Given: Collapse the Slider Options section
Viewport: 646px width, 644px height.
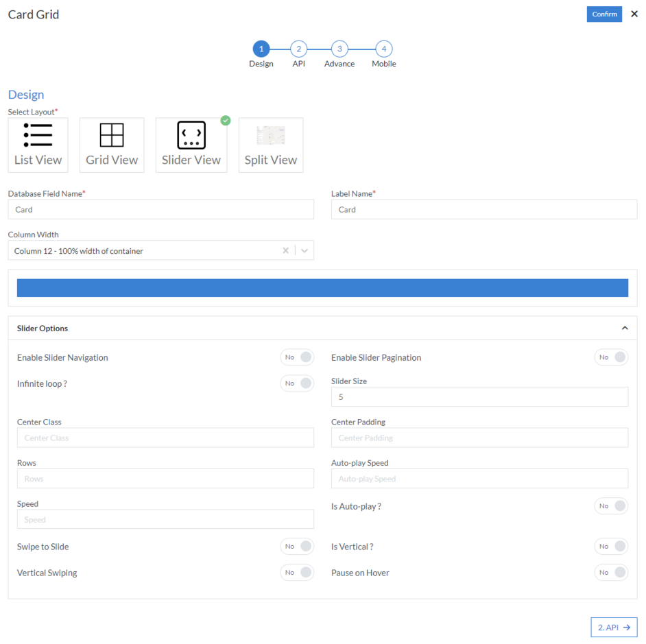Looking at the screenshot, I should [625, 328].
